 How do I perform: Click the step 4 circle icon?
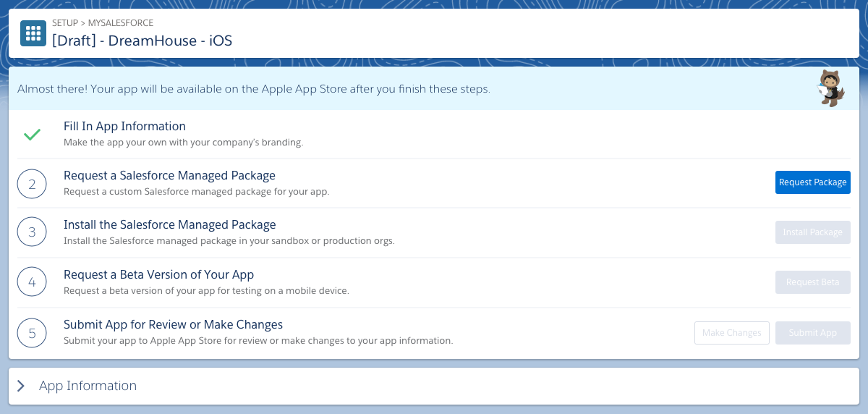[32, 283]
